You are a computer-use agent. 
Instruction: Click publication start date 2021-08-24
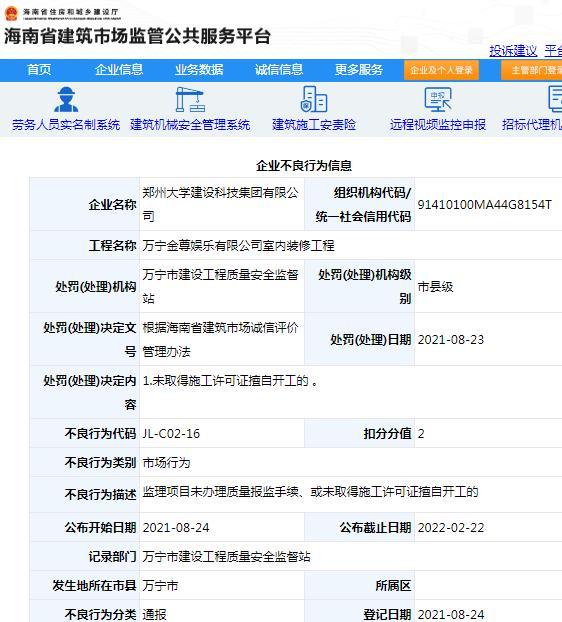[x=176, y=528]
